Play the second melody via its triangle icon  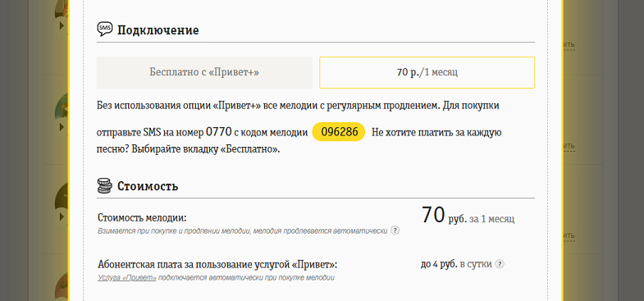pos(62,127)
